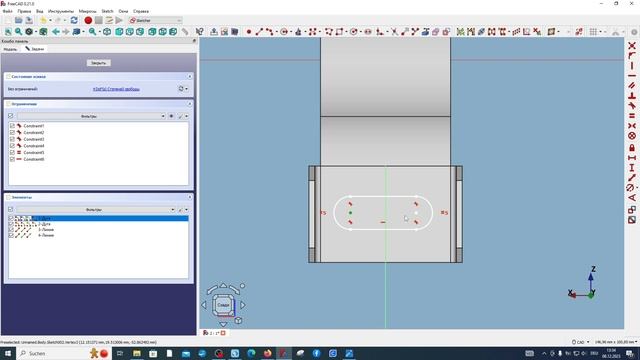This screenshot has height=360, width=640.
Task: Toggle Constraint2 checkbox
Action: pyautogui.click(x=12, y=132)
